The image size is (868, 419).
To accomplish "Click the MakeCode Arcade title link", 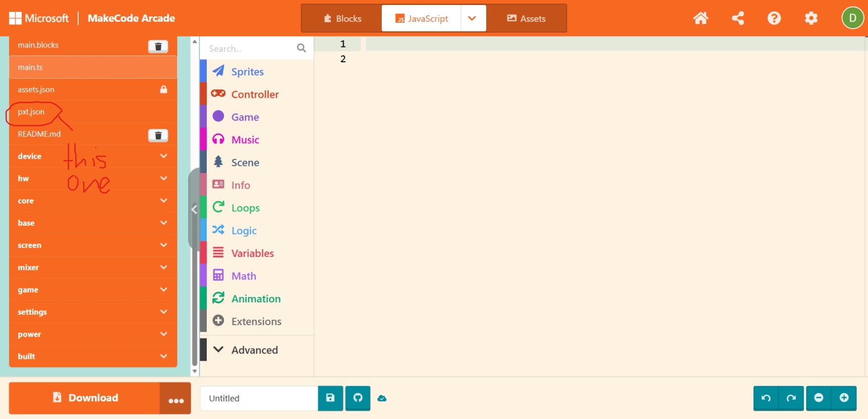I will [132, 18].
